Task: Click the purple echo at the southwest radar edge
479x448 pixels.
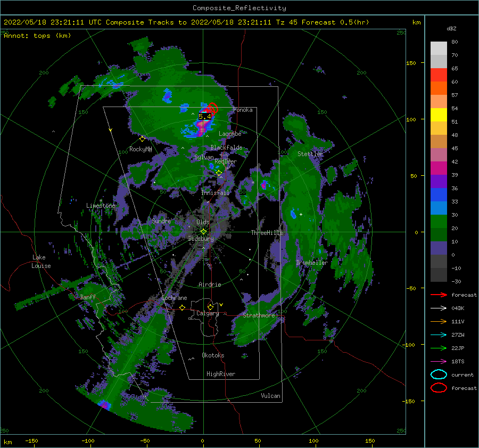Action: coord(104,404)
